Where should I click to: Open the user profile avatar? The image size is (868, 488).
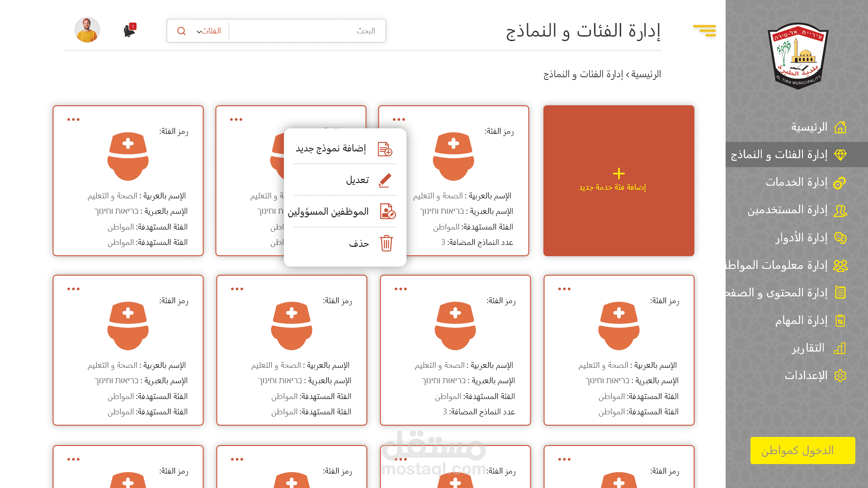pyautogui.click(x=87, y=30)
